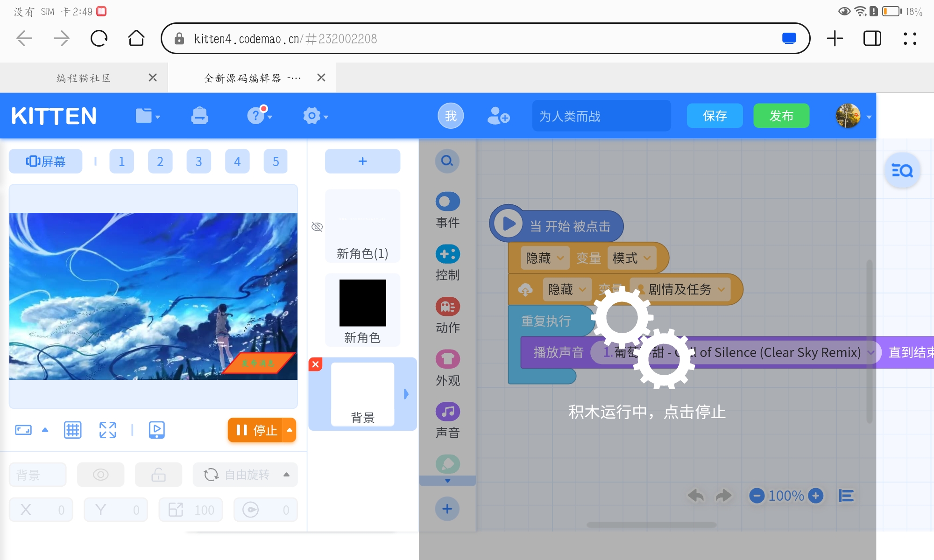Open the code search list icon
Screen dimensions: 934x560
pyautogui.click(x=902, y=170)
